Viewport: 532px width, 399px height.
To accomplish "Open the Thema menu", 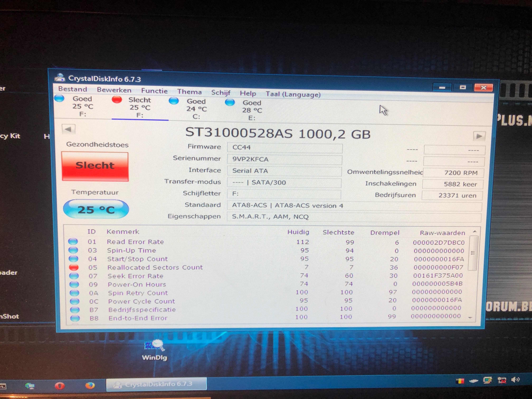I will pos(189,92).
